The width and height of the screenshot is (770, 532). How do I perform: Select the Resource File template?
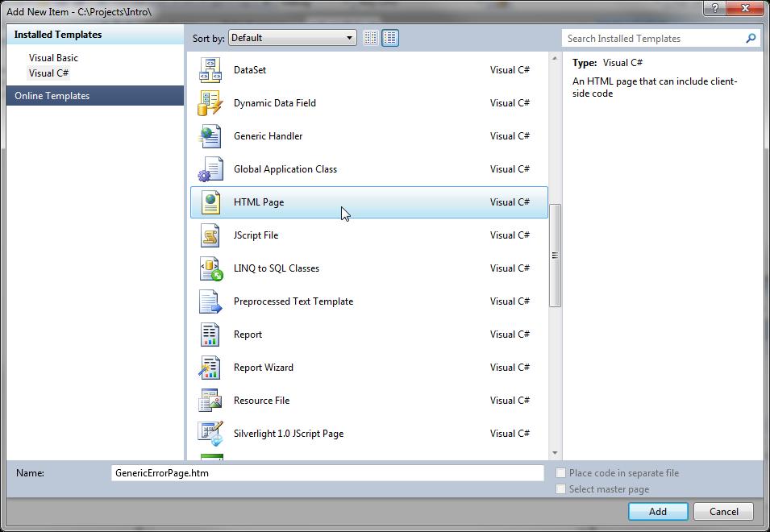pyautogui.click(x=368, y=401)
